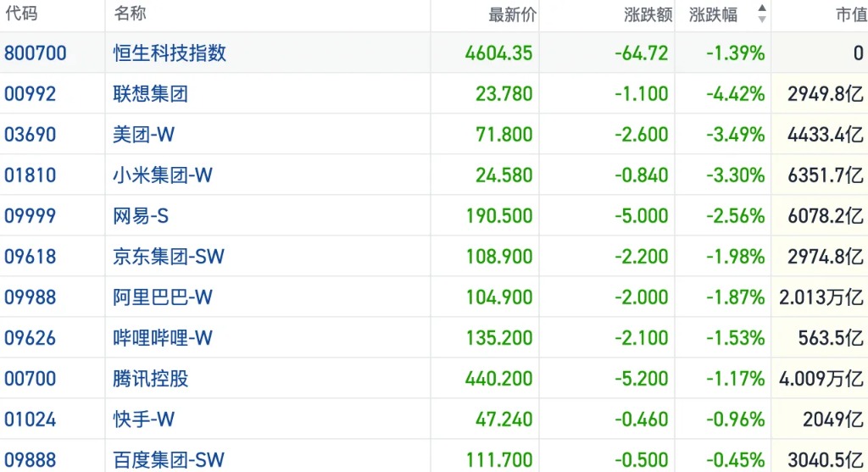Select latest price 104.900
This screenshot has width=868, height=472.
(x=499, y=297)
